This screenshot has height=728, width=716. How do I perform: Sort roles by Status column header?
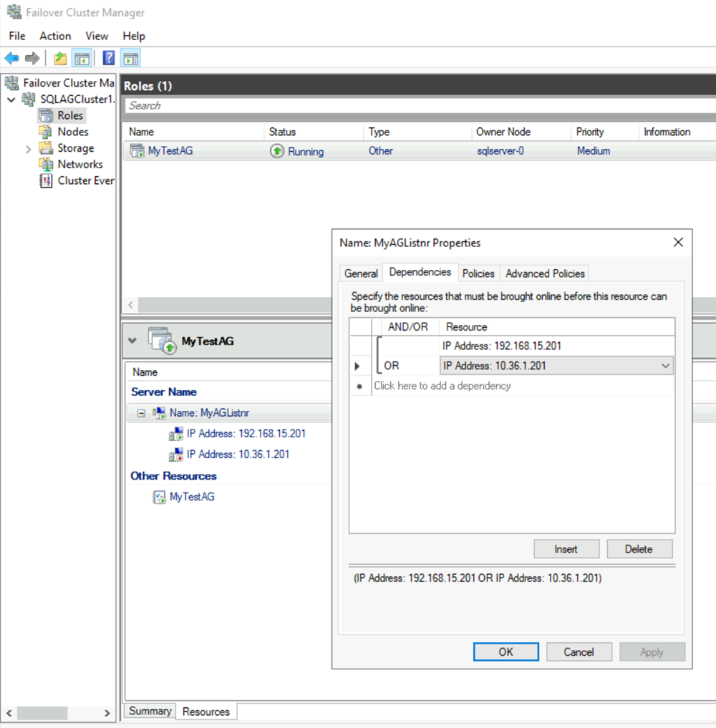(x=314, y=132)
